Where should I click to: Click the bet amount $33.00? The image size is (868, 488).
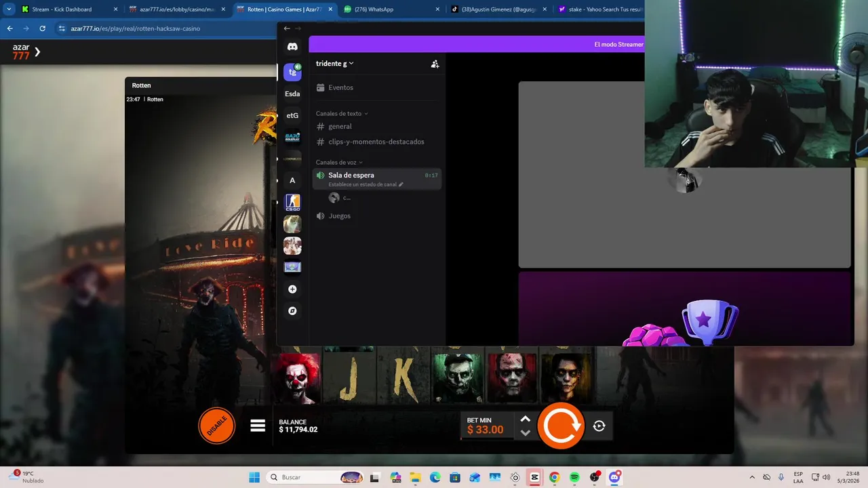tap(485, 430)
